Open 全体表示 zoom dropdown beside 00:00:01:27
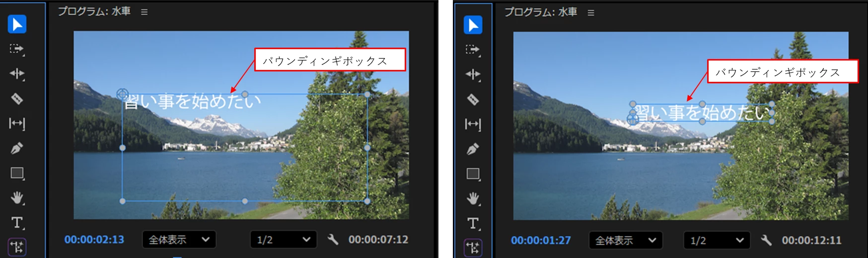868x258 pixels. pos(626,241)
